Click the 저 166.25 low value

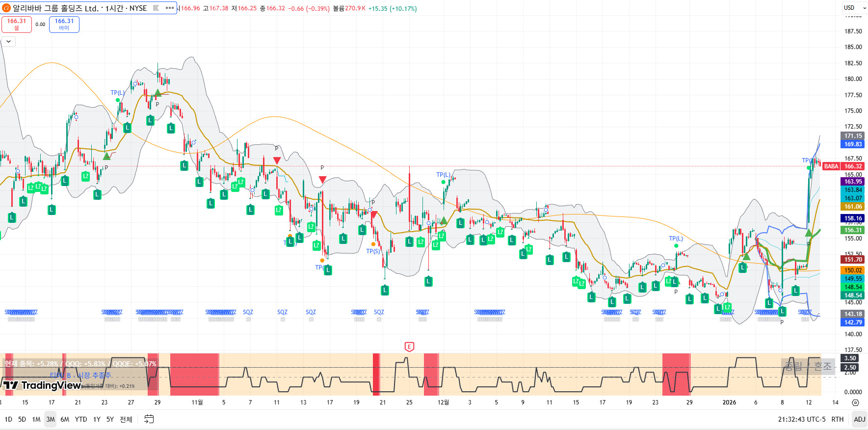pyautogui.click(x=244, y=8)
